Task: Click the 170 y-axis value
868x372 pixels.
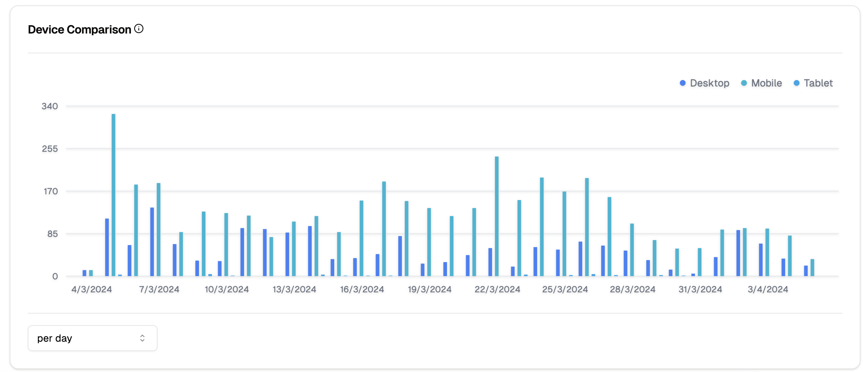Action: coord(51,191)
